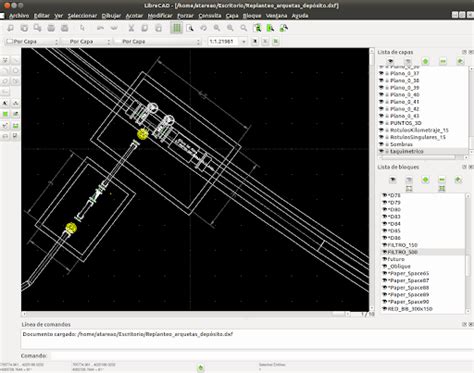Toggle the grid display button
Screen dimensions: 474x373
[x=177, y=28]
